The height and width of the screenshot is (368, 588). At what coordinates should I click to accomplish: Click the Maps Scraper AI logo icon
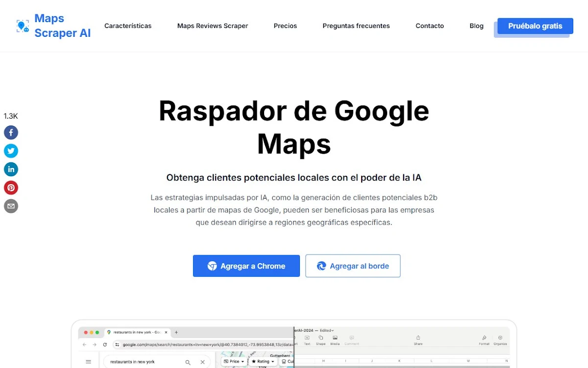click(23, 26)
